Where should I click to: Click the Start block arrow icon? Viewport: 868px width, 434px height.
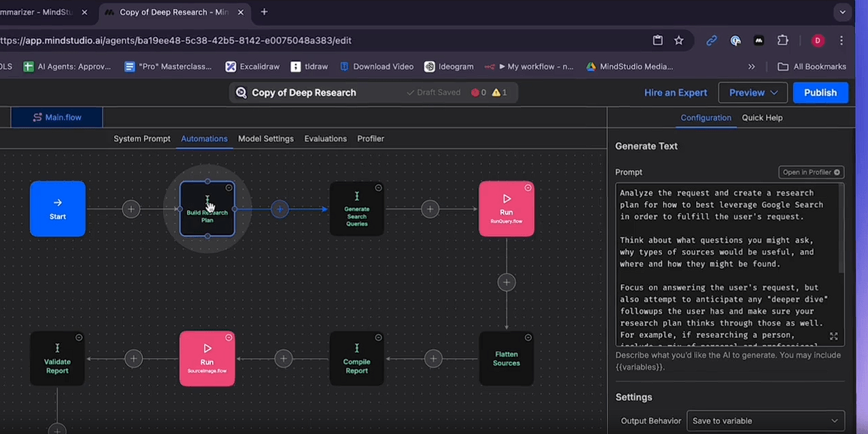pyautogui.click(x=58, y=202)
